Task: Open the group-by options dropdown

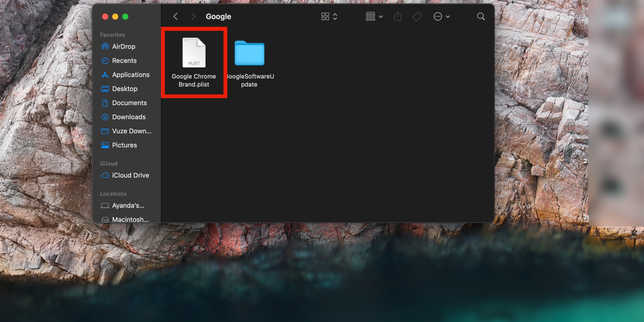Action: [374, 16]
